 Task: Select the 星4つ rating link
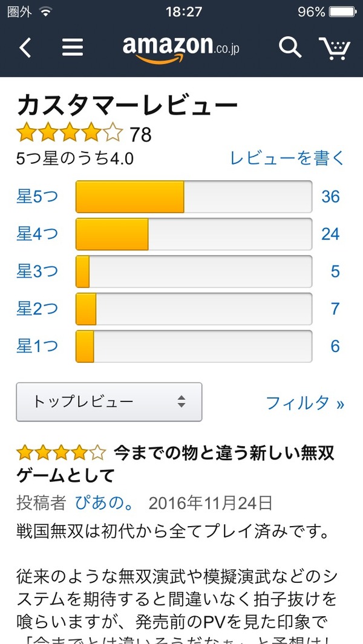point(37,233)
